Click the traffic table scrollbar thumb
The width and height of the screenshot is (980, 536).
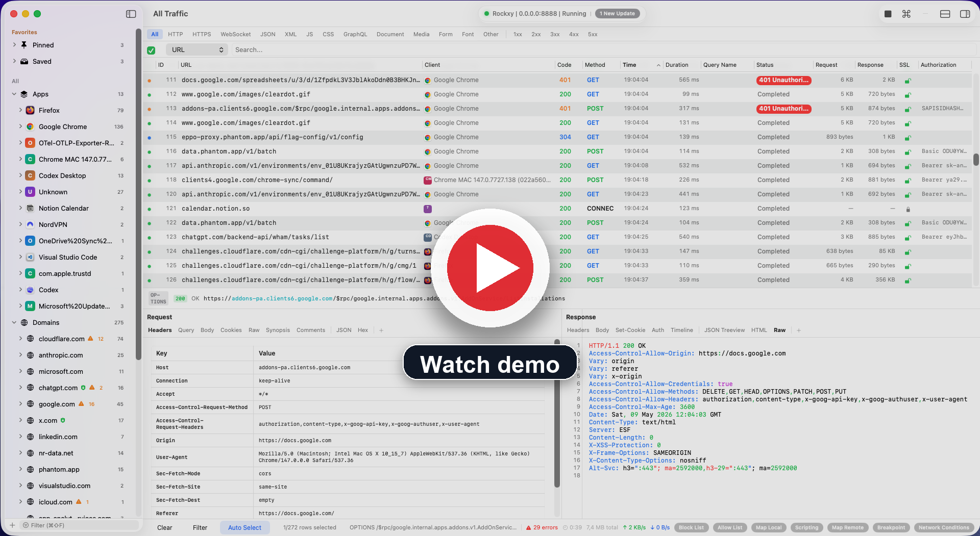976,160
